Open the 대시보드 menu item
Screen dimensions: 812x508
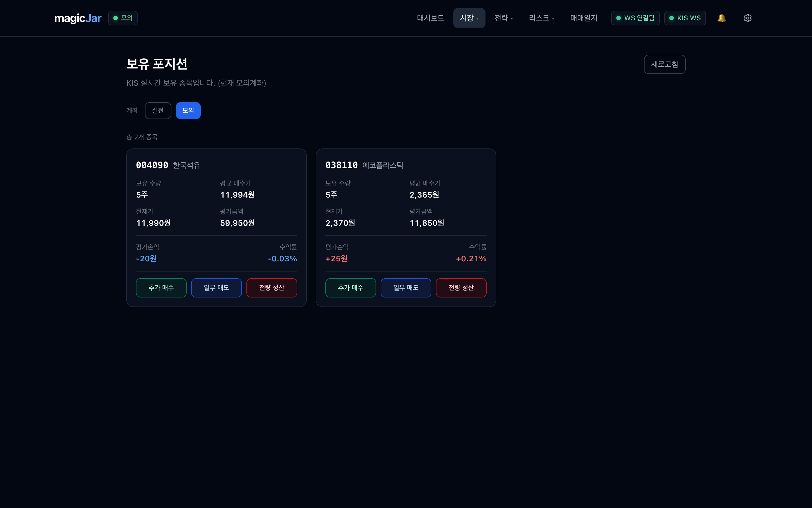pyautogui.click(x=431, y=18)
